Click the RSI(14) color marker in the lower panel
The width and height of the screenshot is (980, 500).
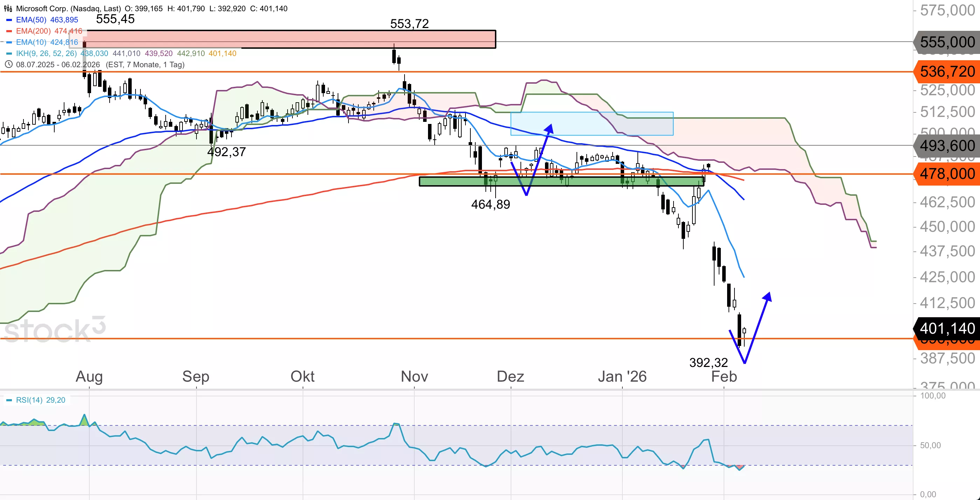coord(9,400)
